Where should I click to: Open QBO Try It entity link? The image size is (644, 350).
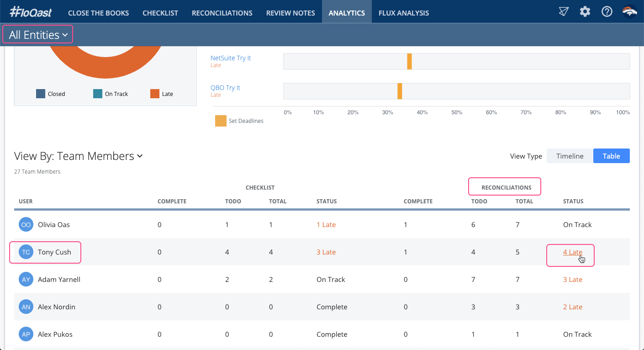[225, 88]
